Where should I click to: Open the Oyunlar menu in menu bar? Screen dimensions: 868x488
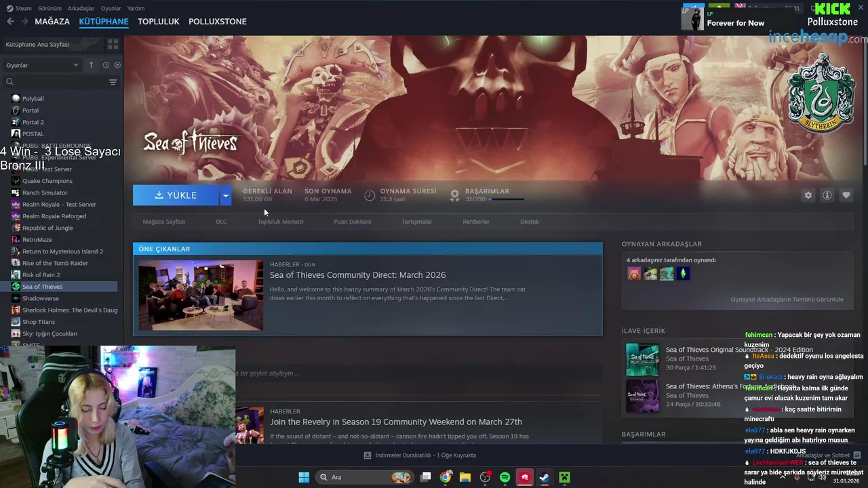pos(111,8)
